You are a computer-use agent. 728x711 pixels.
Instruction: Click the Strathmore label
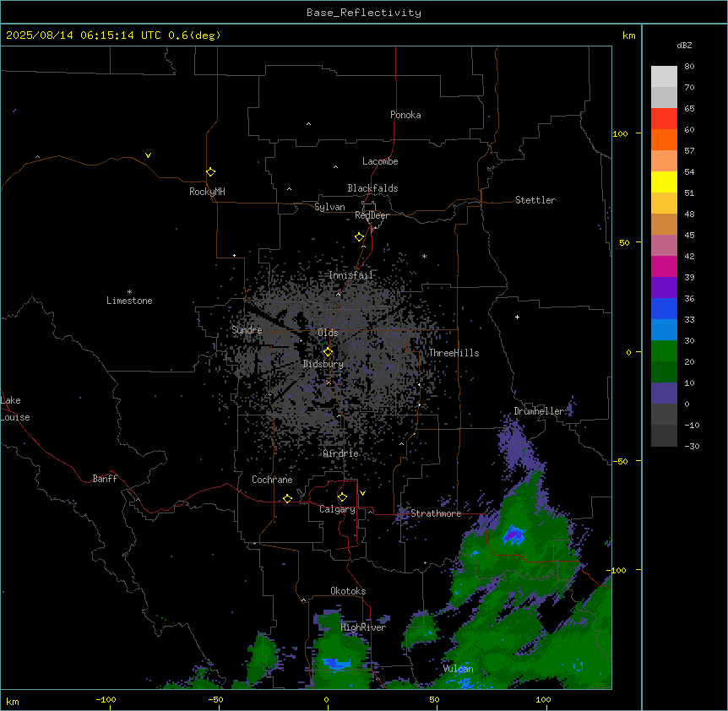point(436,513)
